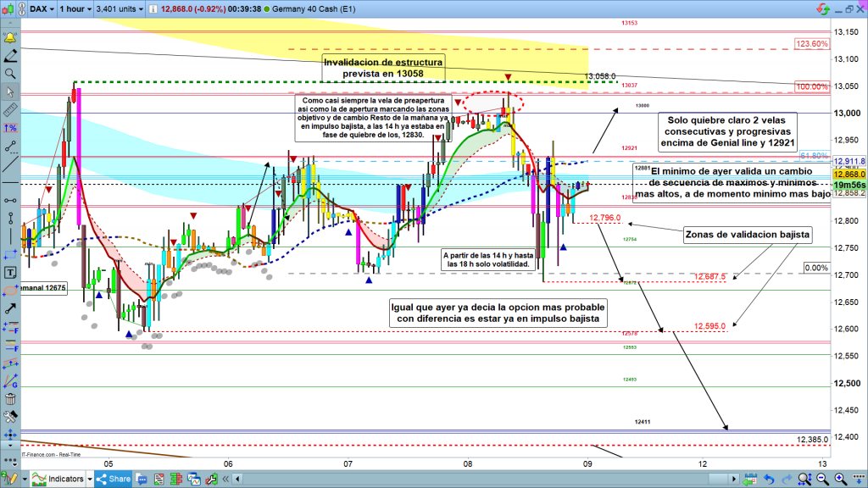Click the trash can delete objects icon
Image resolution: width=868 pixels, height=488 pixels.
pos(10,399)
